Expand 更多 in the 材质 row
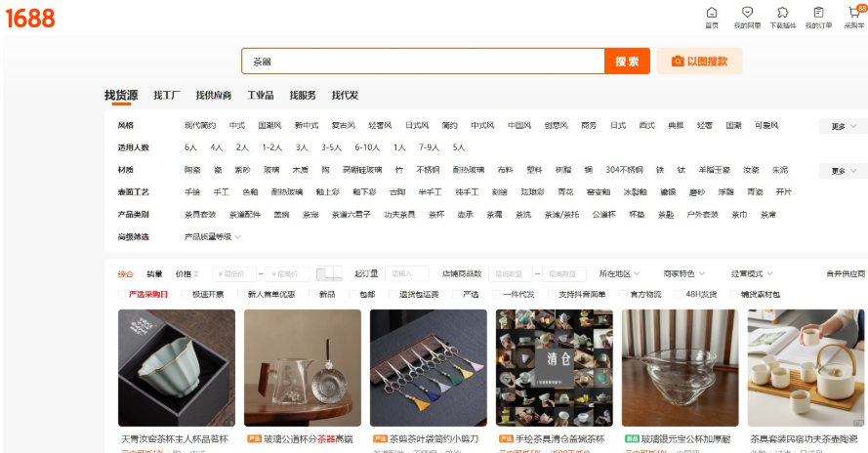Screen dimensions: 868x453 [843, 171]
